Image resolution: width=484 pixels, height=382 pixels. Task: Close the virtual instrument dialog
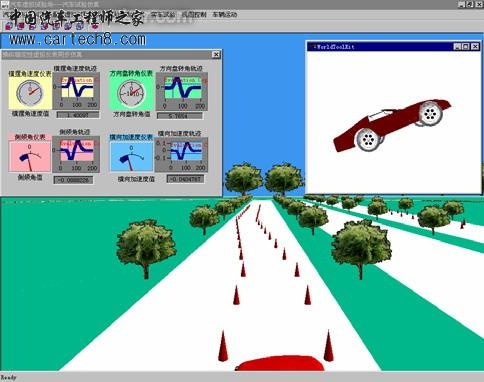216,54
